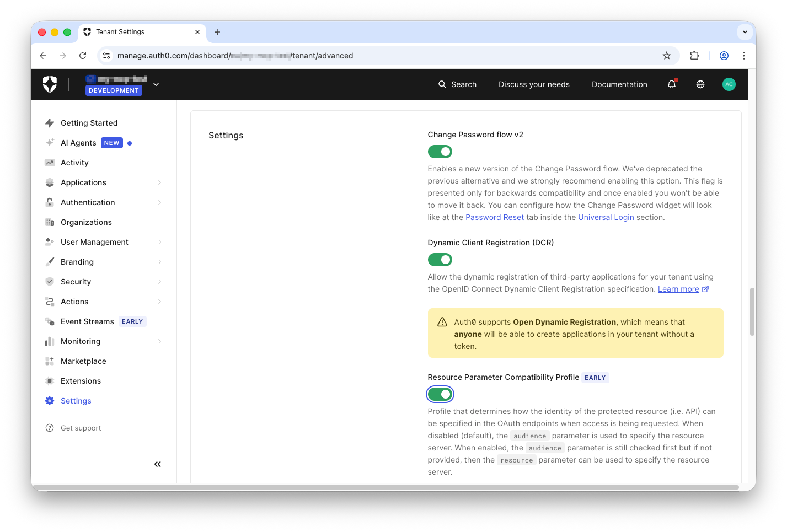Open the Password Reset link
Screen dimensions: 787x532
tap(494, 217)
